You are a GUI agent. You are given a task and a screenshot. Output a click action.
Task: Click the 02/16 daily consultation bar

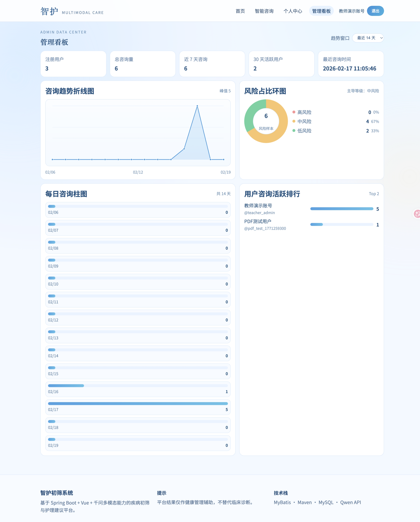click(66, 386)
